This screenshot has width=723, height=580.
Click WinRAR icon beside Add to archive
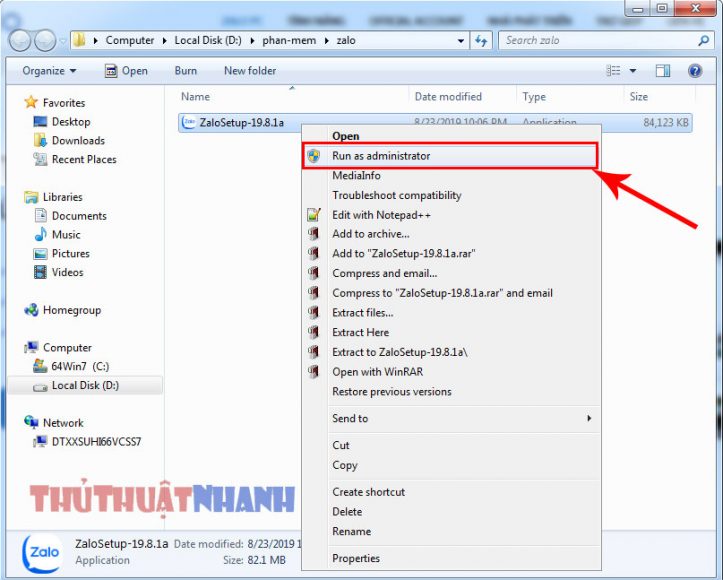[314, 234]
